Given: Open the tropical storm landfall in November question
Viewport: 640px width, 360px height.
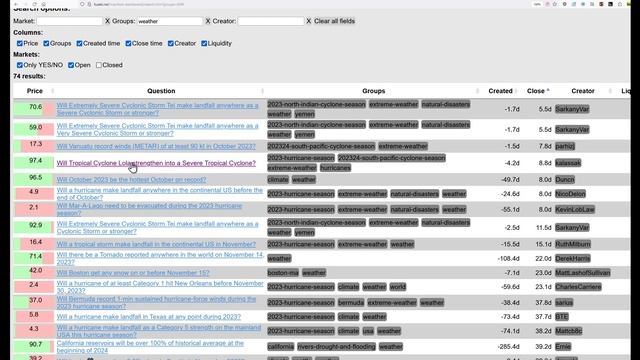Looking at the screenshot, I should click(x=156, y=244).
